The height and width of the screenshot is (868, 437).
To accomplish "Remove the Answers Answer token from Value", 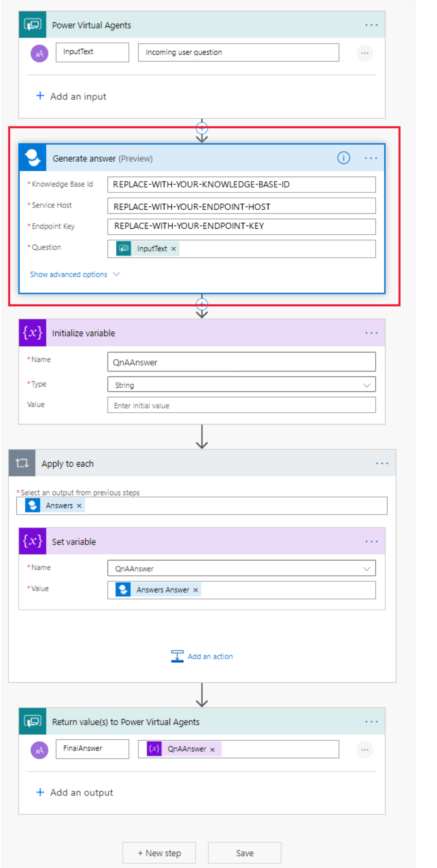I will coord(195,590).
